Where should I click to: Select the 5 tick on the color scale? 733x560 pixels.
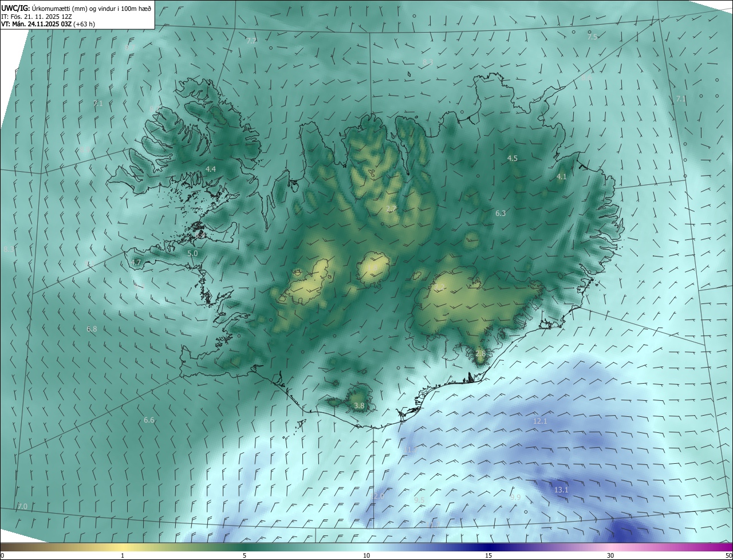245,555
